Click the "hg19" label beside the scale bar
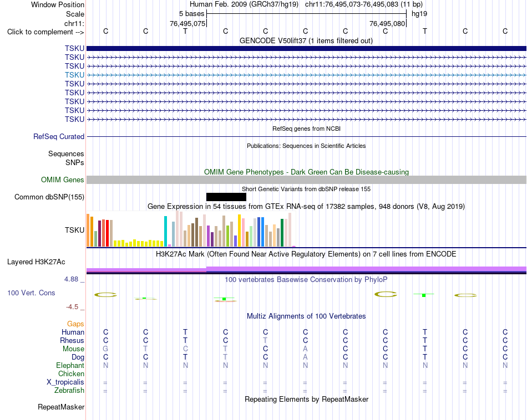The image size is (527, 420). click(419, 14)
